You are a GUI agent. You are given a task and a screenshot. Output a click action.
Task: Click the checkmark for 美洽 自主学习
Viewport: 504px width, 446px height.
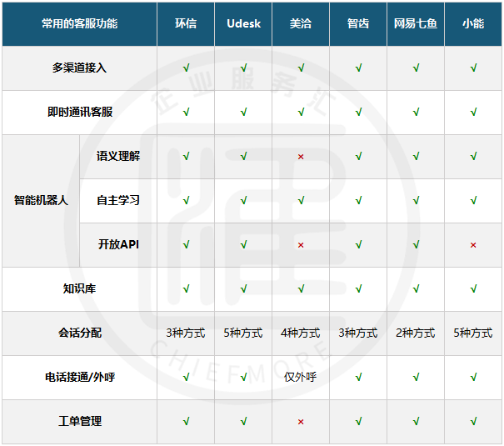302,200
